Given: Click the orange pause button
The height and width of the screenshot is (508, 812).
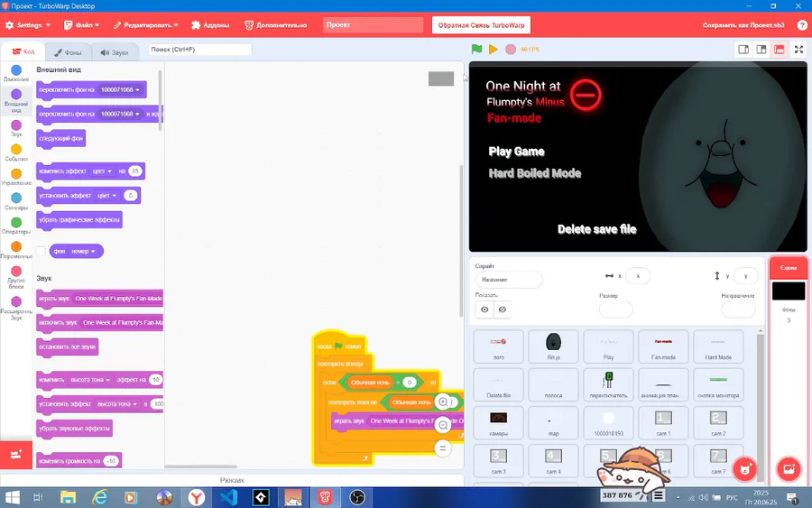Looking at the screenshot, I should coord(493,50).
